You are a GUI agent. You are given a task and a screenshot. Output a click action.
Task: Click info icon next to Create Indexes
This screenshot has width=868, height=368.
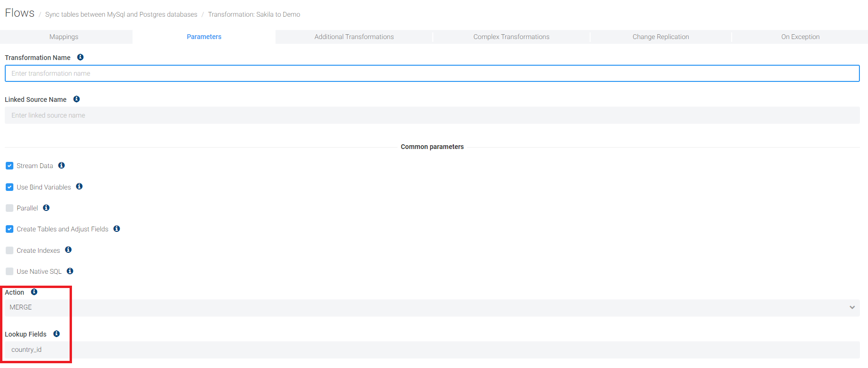click(68, 250)
